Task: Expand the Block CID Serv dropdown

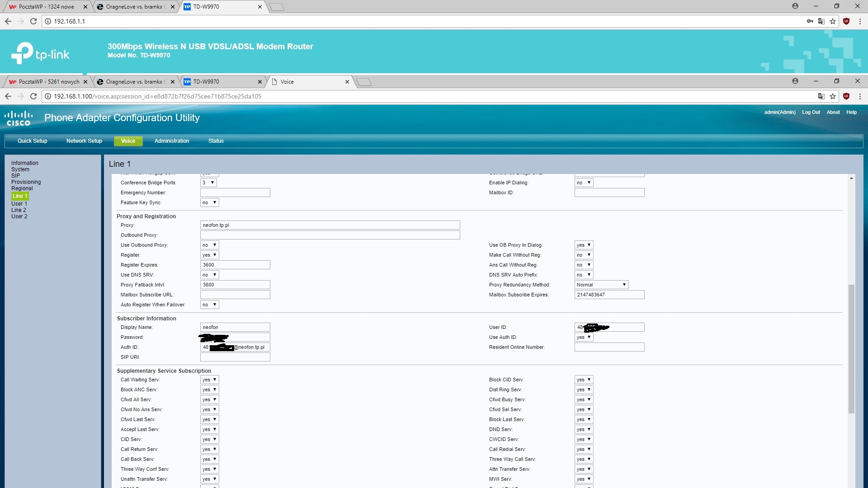Action: coord(584,380)
